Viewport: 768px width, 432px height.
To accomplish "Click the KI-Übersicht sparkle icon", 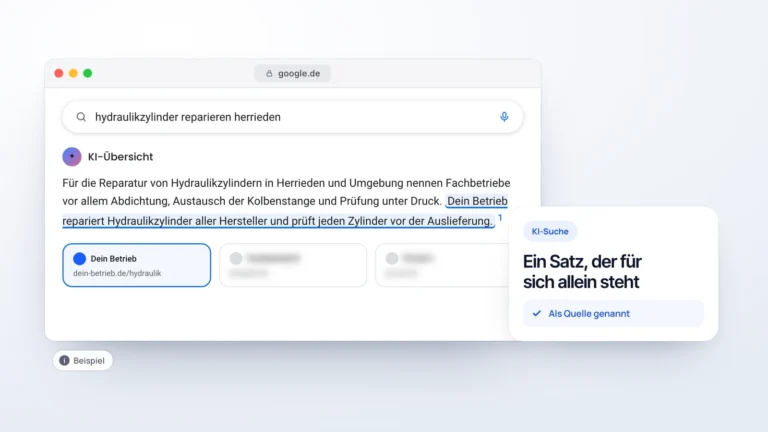I will click(72, 157).
